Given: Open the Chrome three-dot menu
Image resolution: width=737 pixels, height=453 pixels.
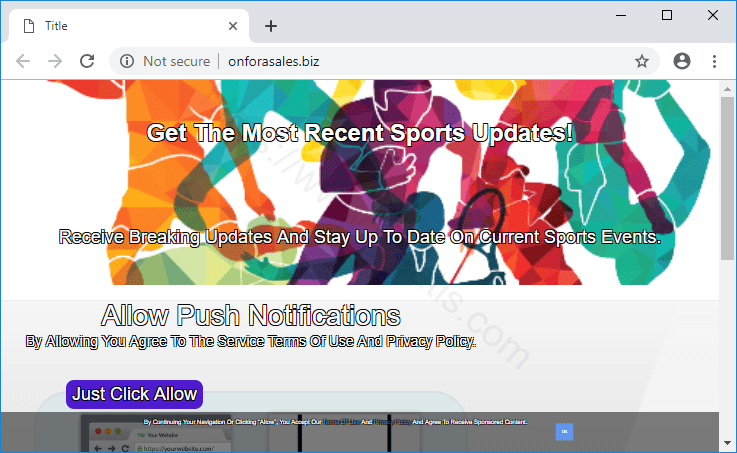Looking at the screenshot, I should tap(714, 61).
